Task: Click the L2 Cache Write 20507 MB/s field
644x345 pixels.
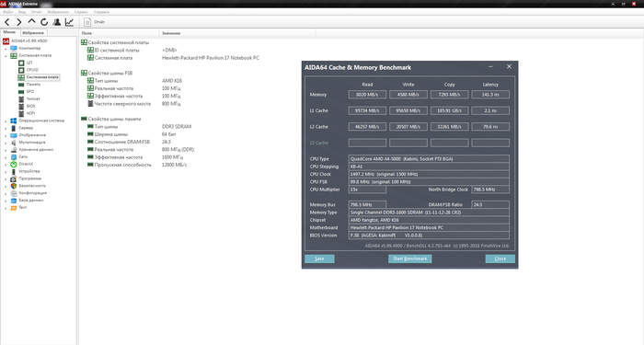Action: pyautogui.click(x=408, y=127)
